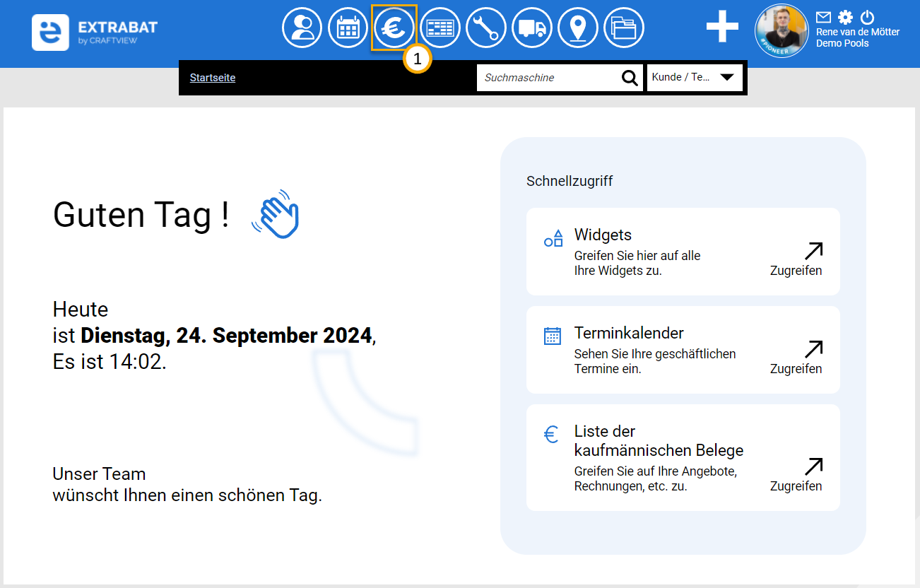The image size is (920, 588).
Task: Click into the Suchmaschine search field
Action: (x=548, y=78)
